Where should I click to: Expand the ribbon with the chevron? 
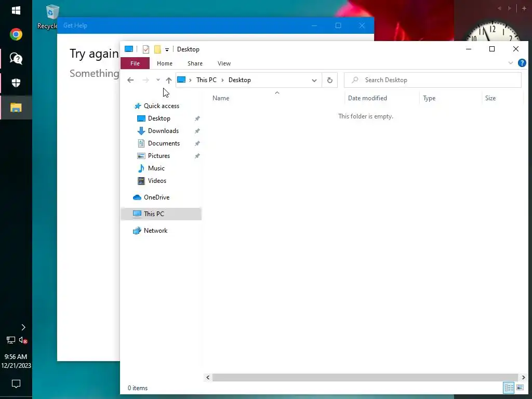pos(510,63)
